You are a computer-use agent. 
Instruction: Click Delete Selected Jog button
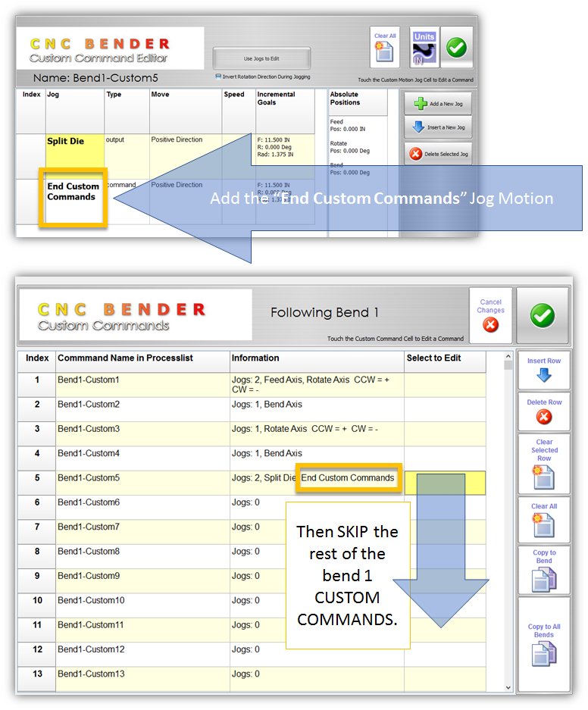438,154
